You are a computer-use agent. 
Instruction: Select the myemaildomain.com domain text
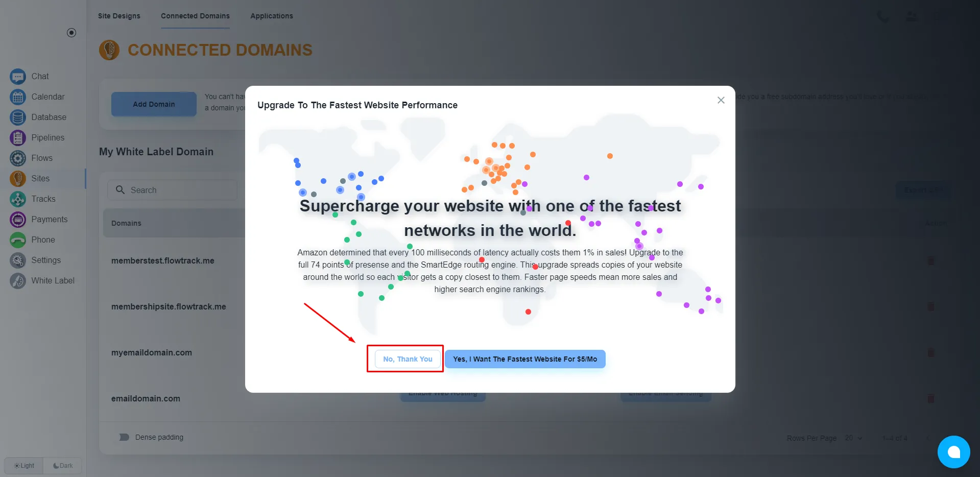[152, 352]
